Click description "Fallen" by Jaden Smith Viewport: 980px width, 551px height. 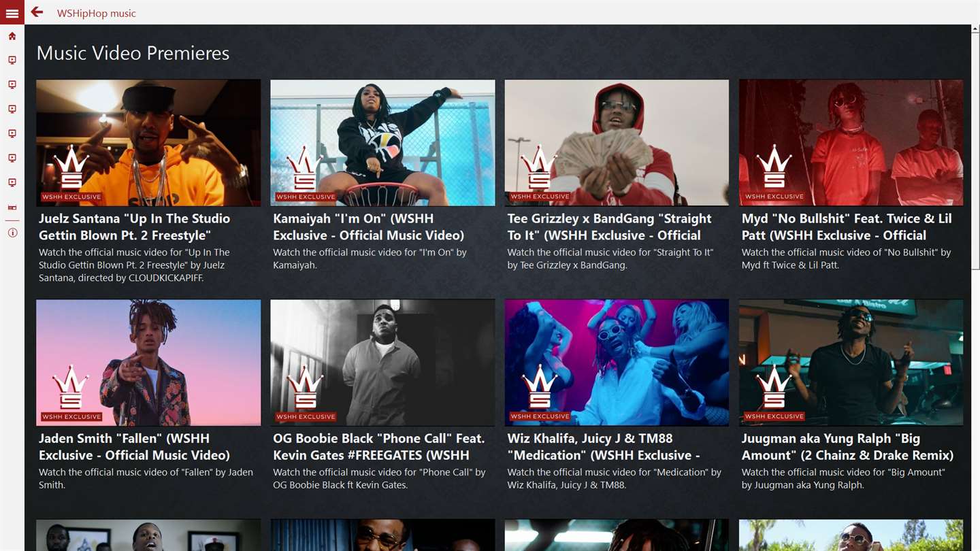pos(146,478)
